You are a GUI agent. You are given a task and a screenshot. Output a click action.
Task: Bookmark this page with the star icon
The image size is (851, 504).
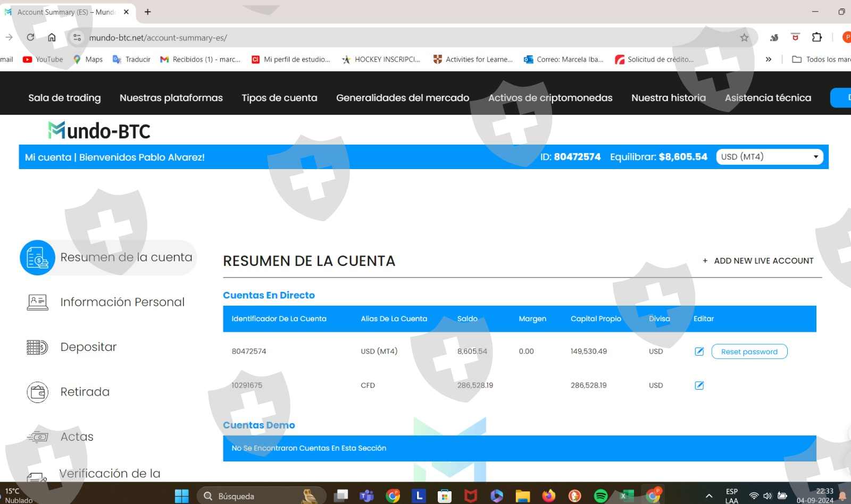[x=744, y=38]
